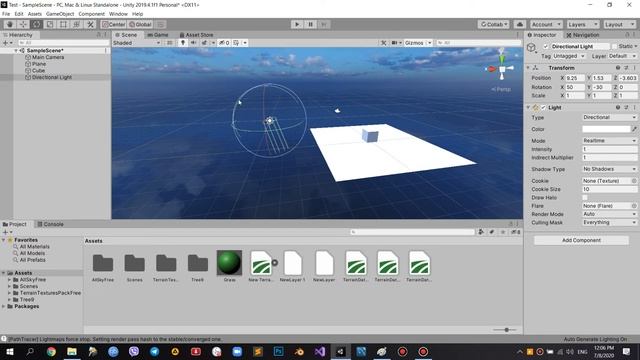Pause the game playback
This screenshot has width=640, height=360.
pos(310,24)
